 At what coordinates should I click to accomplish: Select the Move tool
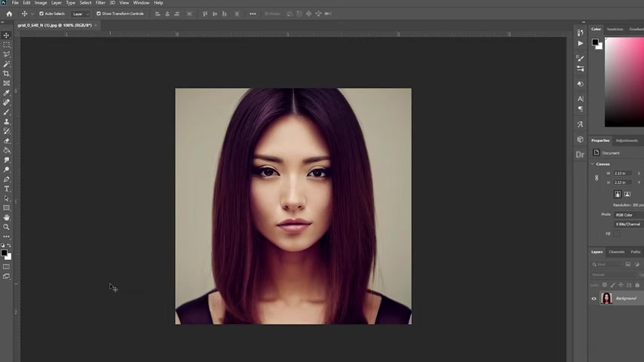(x=7, y=35)
